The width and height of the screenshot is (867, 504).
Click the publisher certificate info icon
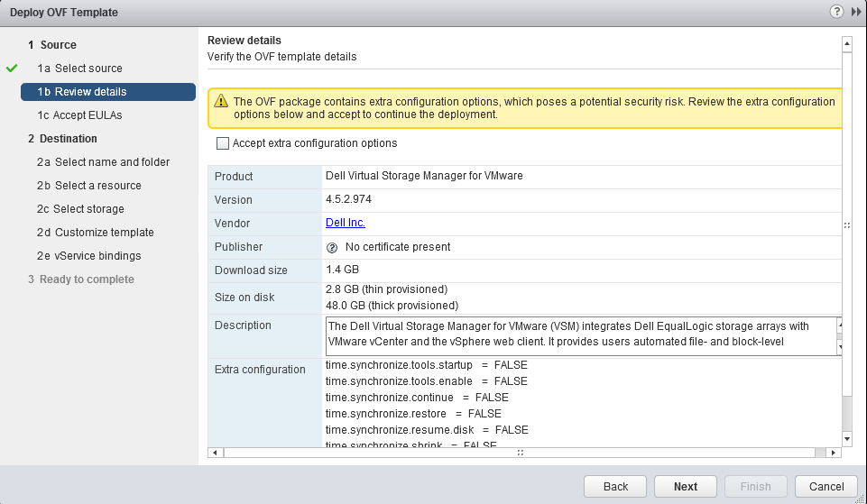click(332, 247)
